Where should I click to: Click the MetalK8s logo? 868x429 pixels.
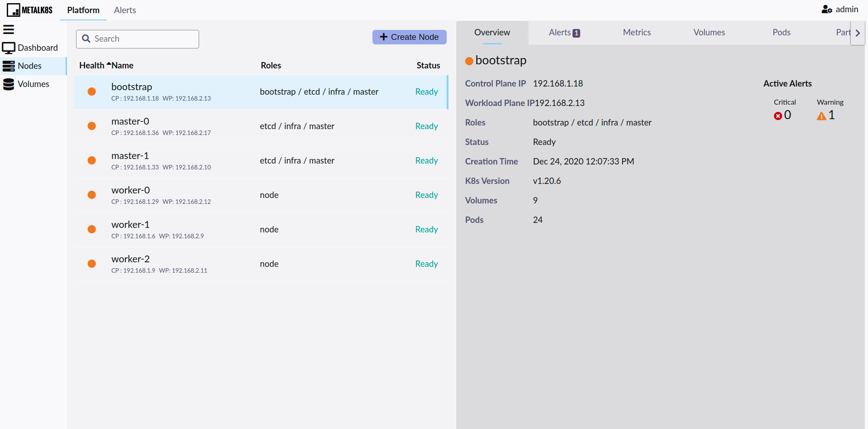(30, 10)
